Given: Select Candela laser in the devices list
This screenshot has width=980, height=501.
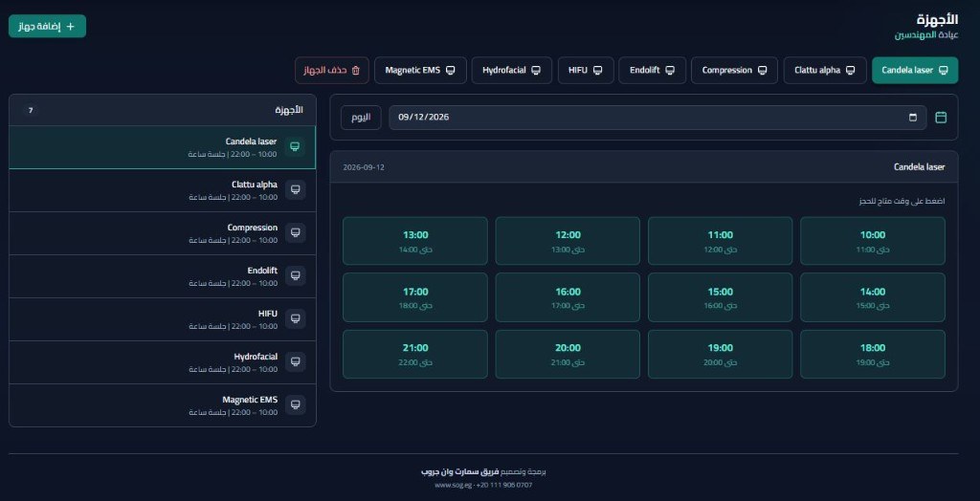Looking at the screenshot, I should (x=163, y=147).
